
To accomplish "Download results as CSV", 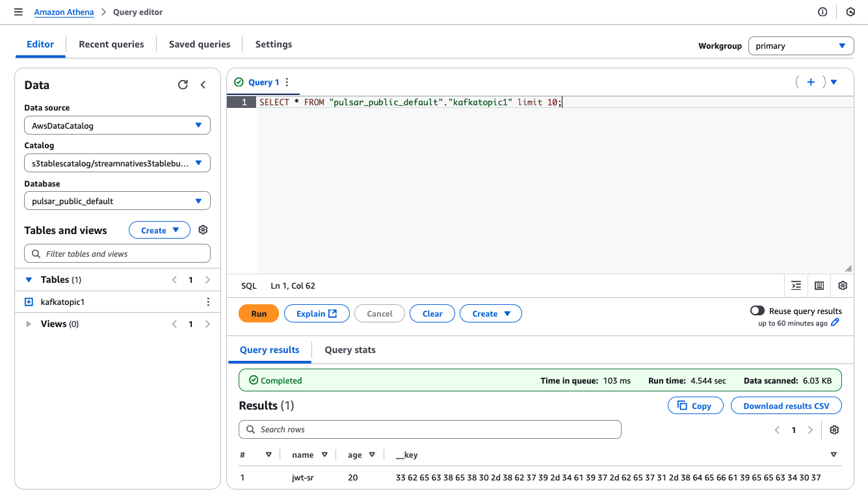I will (786, 405).
